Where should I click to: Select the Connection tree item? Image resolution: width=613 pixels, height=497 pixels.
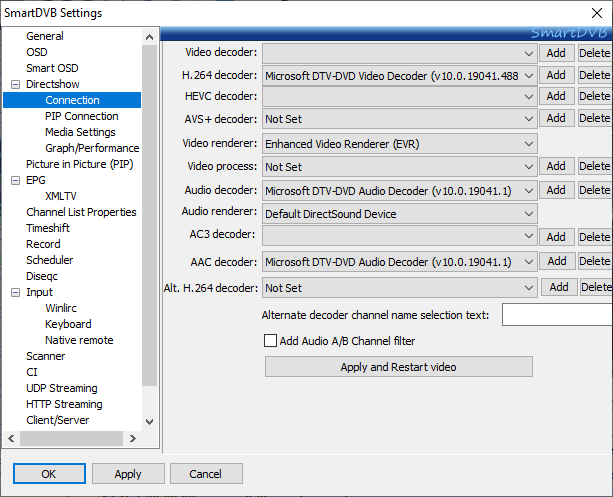coord(72,100)
